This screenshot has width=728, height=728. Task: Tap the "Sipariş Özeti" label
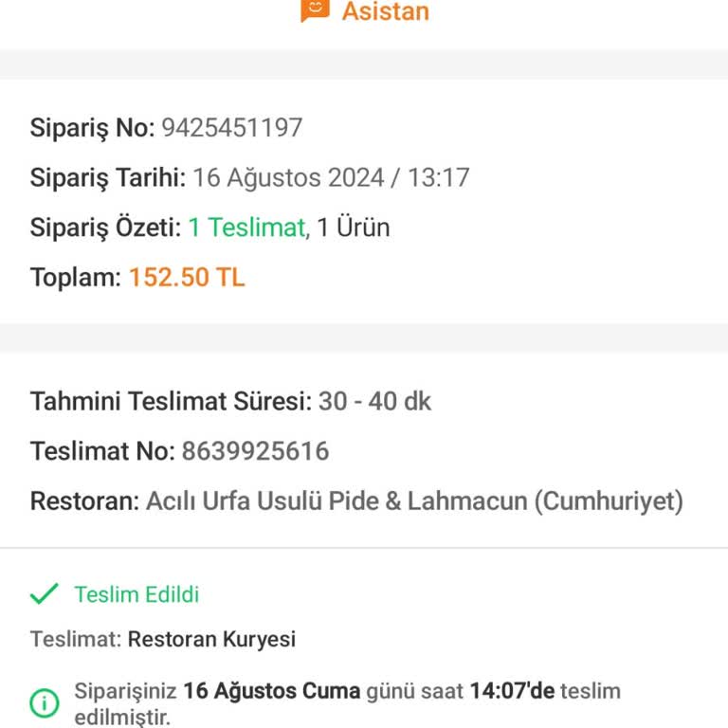point(105,227)
